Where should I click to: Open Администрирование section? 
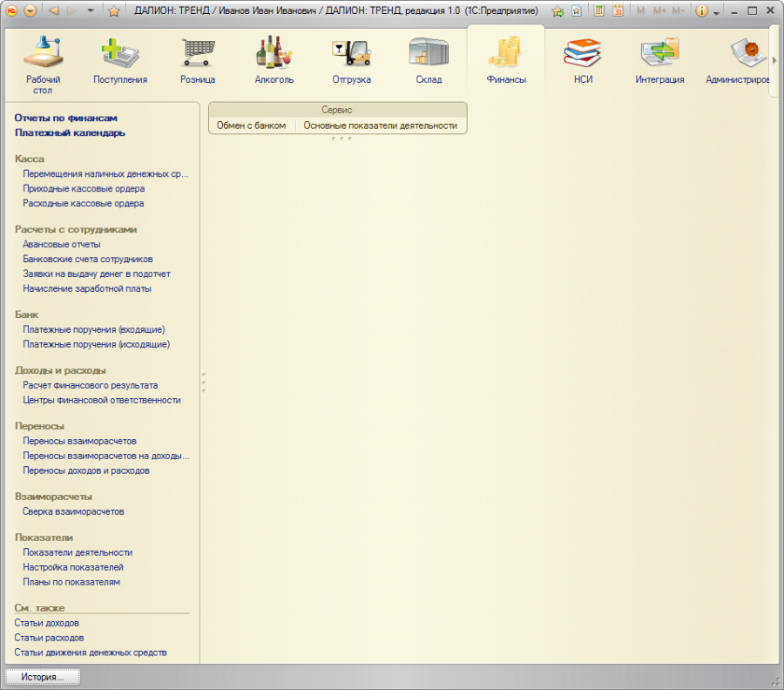738,60
